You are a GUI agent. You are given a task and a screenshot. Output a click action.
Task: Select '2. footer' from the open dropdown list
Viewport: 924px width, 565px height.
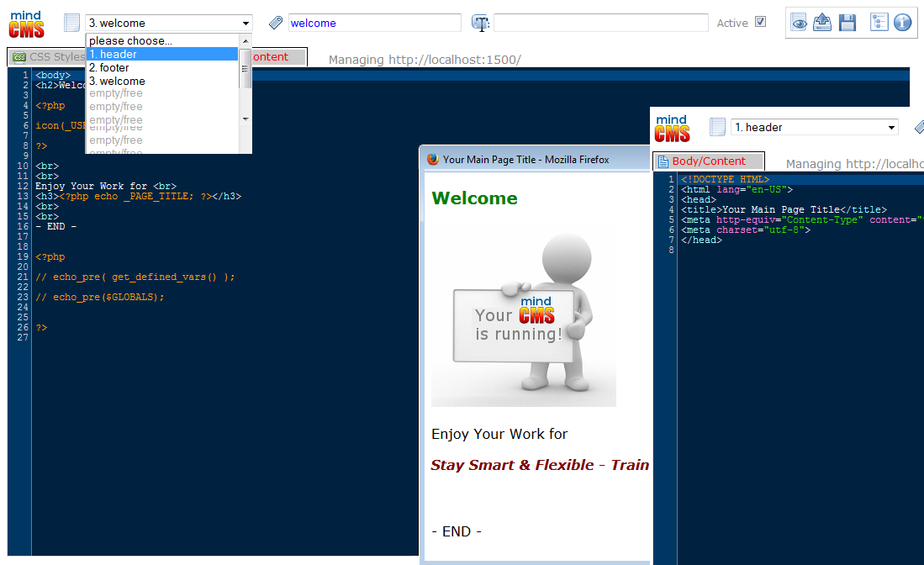coord(130,67)
